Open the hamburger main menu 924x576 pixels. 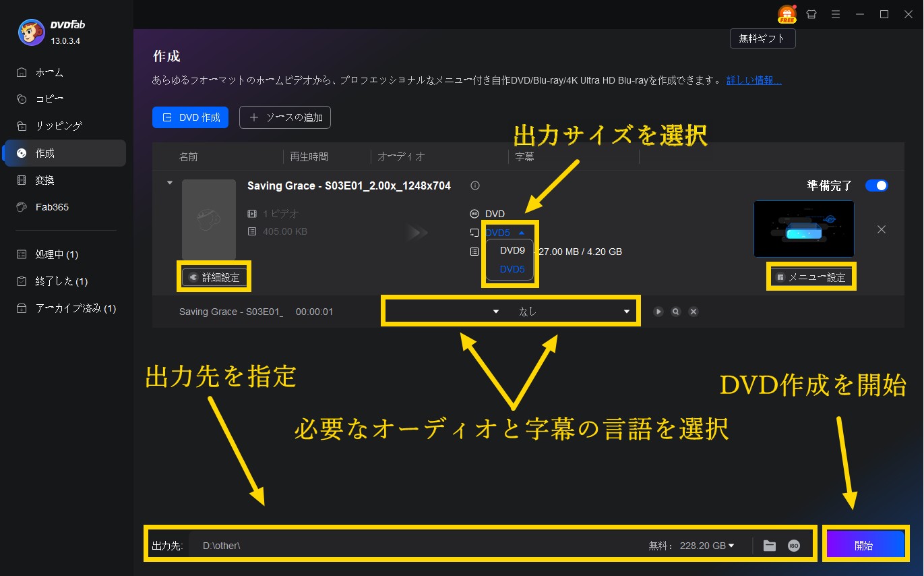tap(836, 14)
